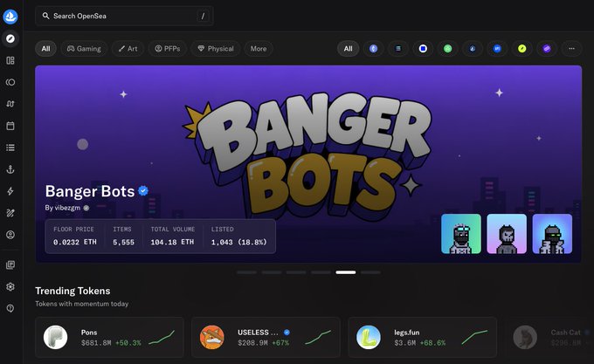Click the legs.fun +68.6% change value
The width and height of the screenshot is (594, 364).
(x=432, y=343)
